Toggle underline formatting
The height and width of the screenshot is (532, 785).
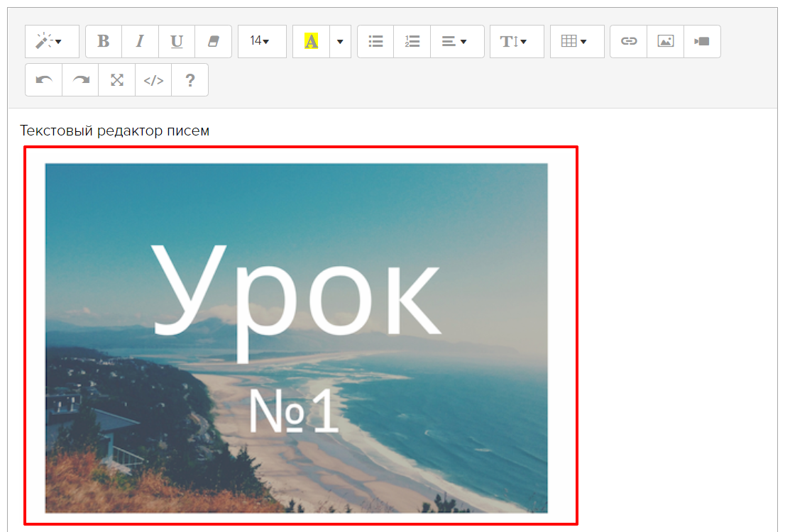[177, 42]
